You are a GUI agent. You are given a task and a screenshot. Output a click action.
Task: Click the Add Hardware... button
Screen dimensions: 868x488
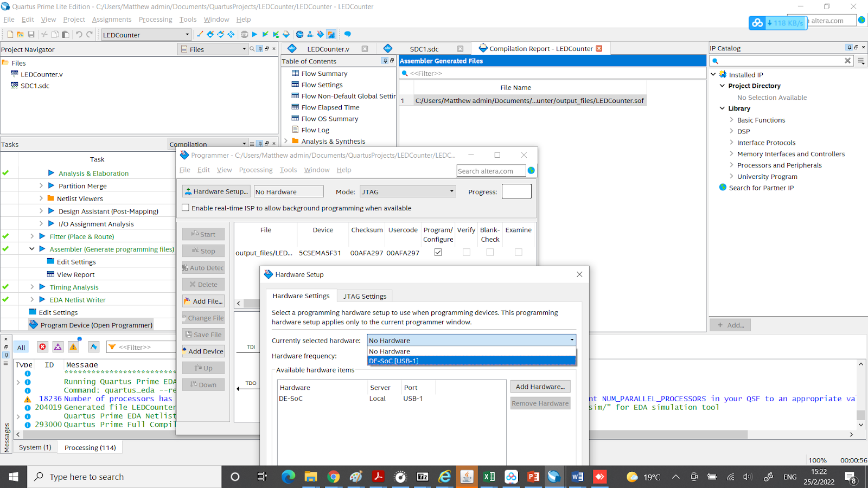tap(540, 387)
